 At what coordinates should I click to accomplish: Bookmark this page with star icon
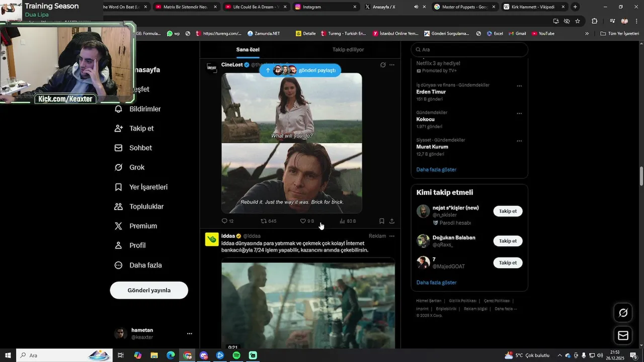(x=578, y=21)
